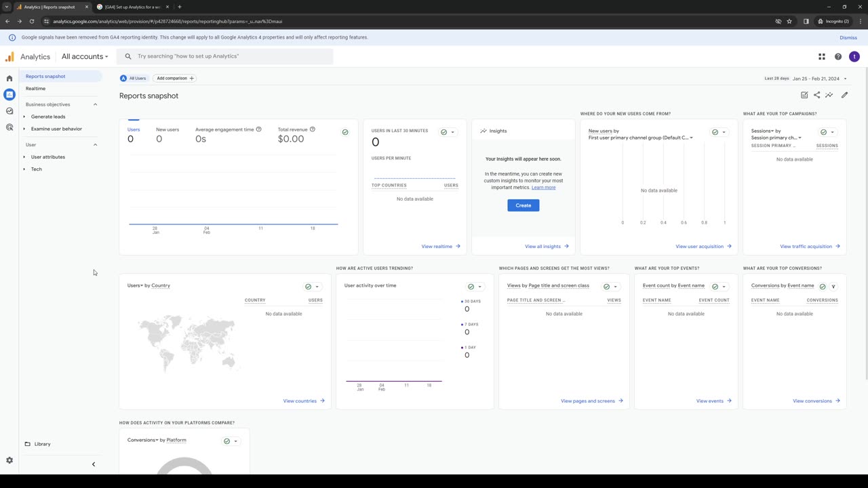This screenshot has height=488, width=868.
Task: Click the world map in Users by Country
Action: tap(189, 344)
